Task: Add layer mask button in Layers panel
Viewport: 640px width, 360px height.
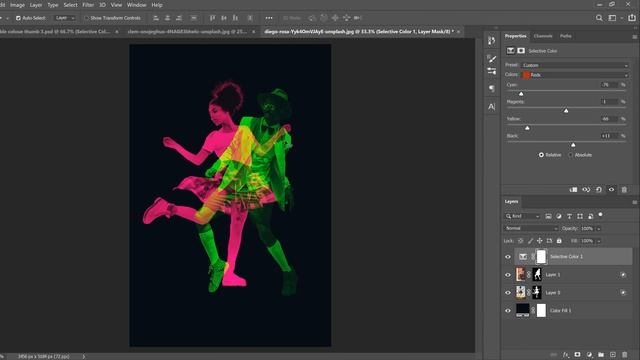Action: coord(578,355)
